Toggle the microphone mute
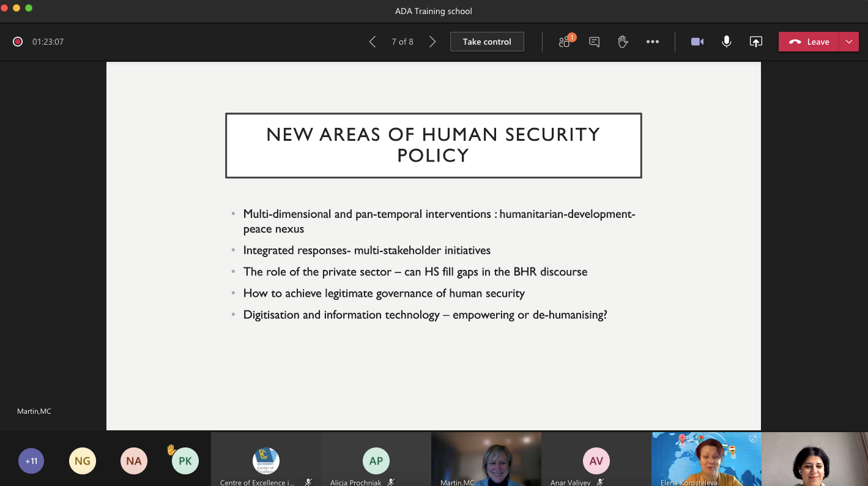This screenshot has height=486, width=868. click(x=726, y=42)
